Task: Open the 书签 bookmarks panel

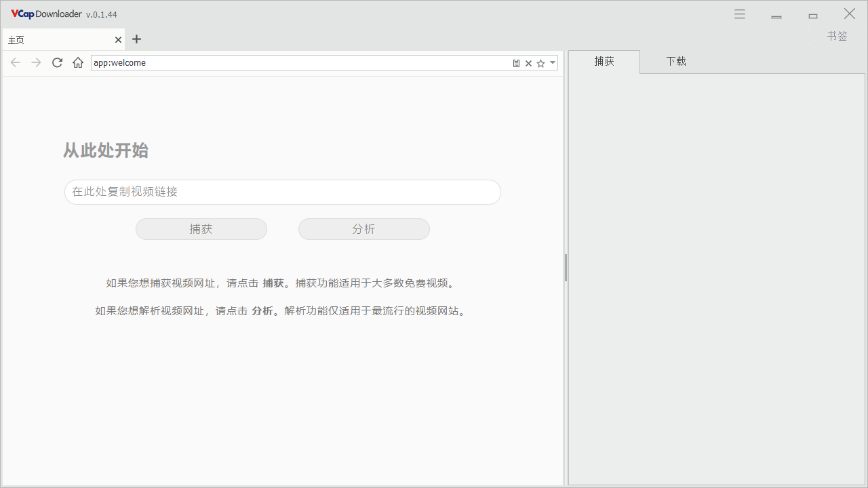Action: [837, 36]
